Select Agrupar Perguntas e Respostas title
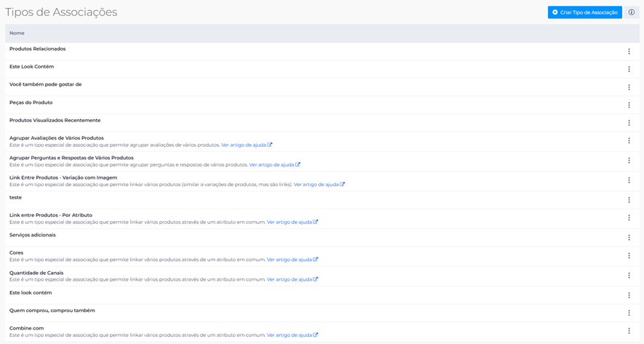The image size is (644, 344). 71,158
